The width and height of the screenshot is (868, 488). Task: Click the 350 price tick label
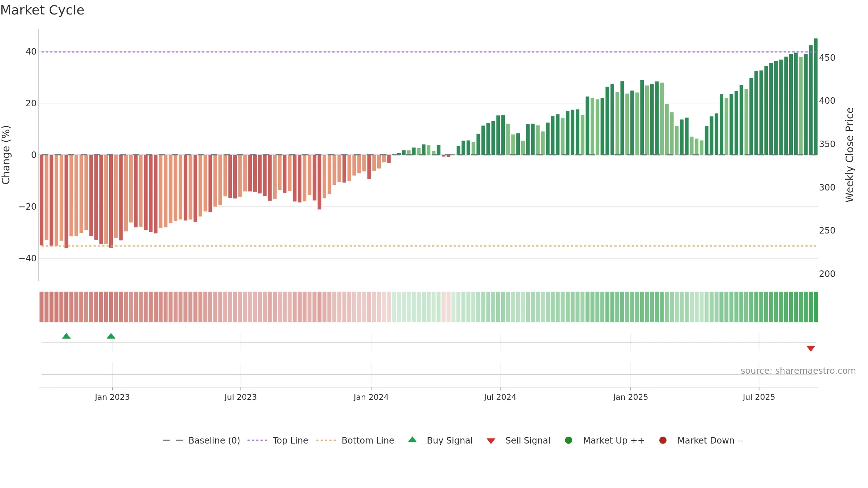click(x=827, y=144)
